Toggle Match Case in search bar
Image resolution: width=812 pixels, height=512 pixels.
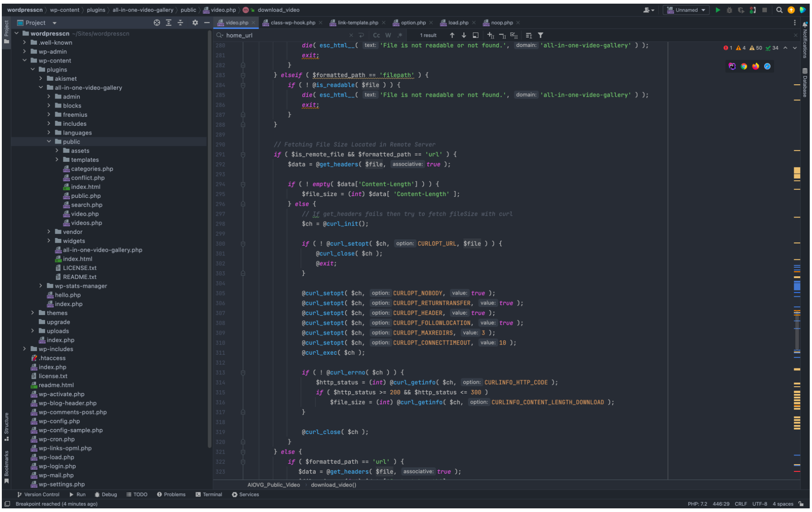click(x=376, y=35)
